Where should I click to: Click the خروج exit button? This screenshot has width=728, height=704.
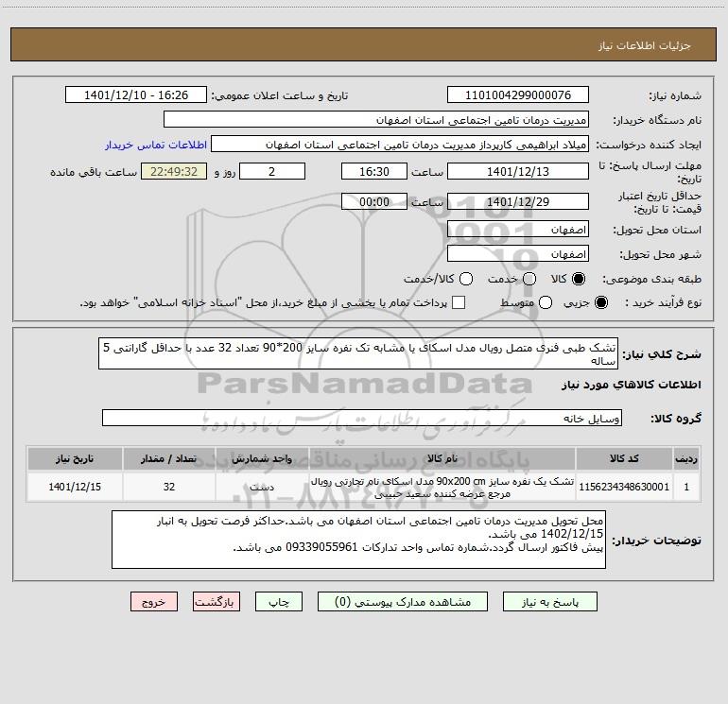click(x=154, y=601)
